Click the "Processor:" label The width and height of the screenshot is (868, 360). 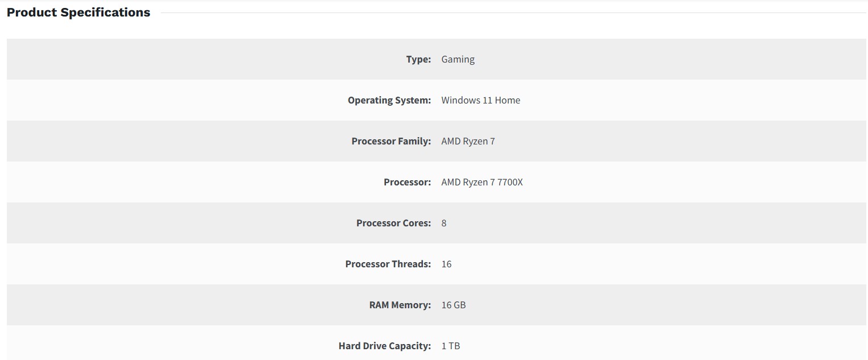(407, 182)
